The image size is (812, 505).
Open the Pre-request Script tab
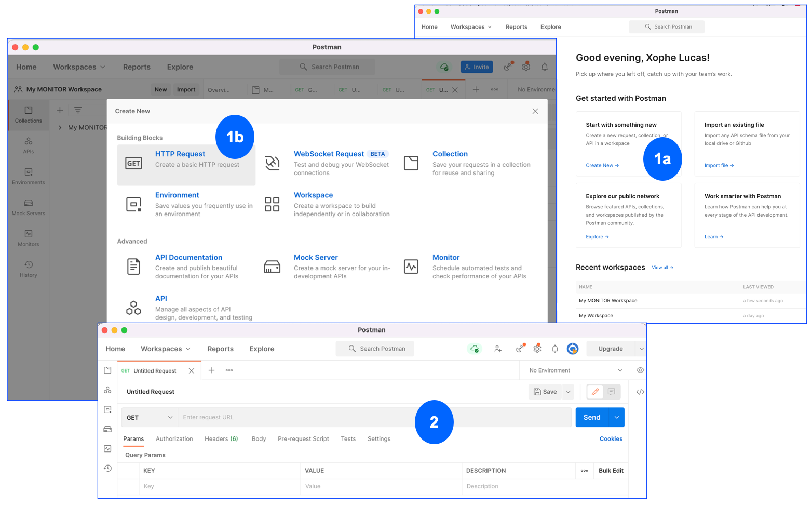click(x=303, y=439)
